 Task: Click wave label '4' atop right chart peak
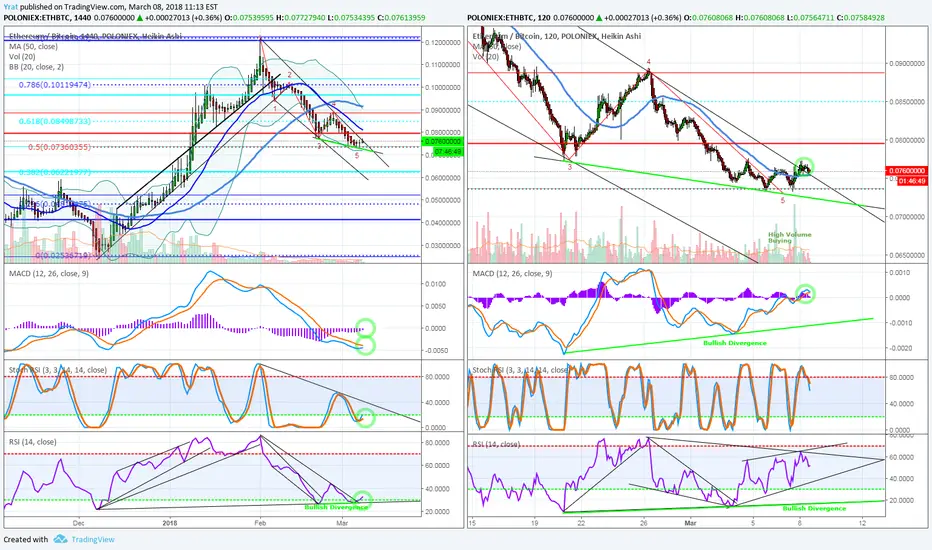(648, 62)
